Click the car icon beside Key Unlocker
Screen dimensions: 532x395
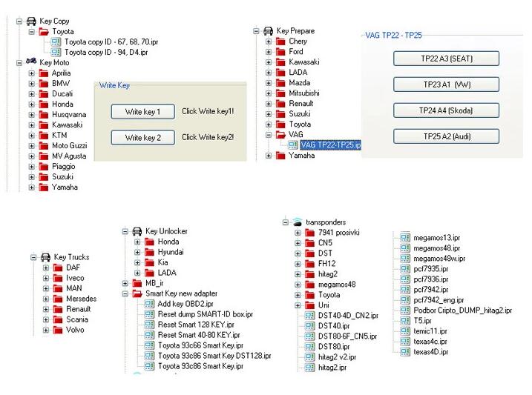click(137, 231)
